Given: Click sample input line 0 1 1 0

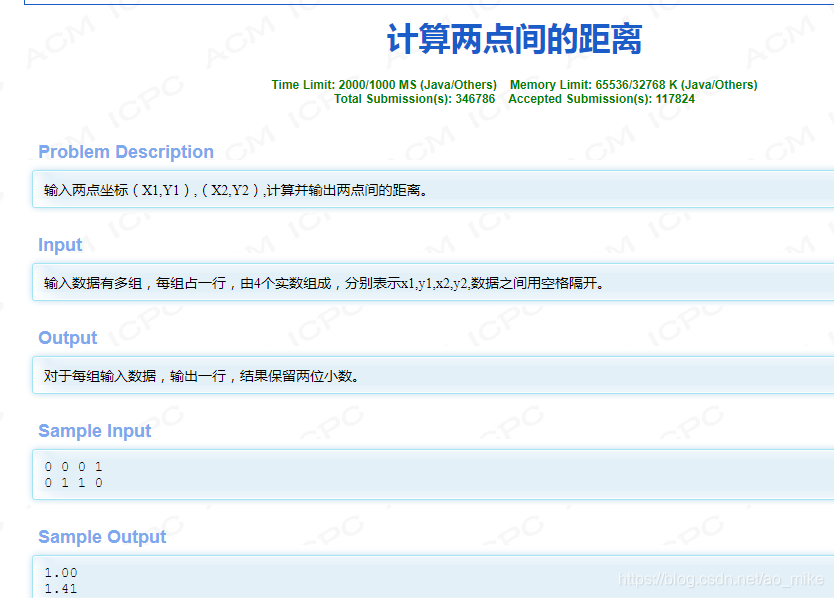Looking at the screenshot, I should [73, 483].
